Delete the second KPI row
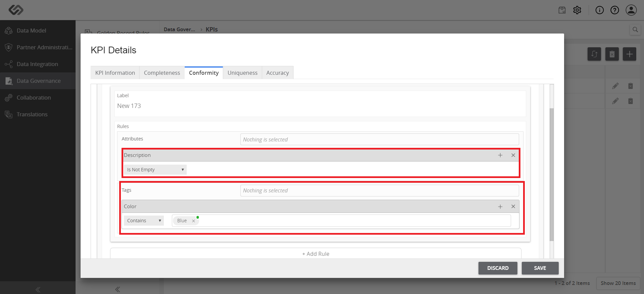This screenshot has height=294, width=644. click(631, 101)
